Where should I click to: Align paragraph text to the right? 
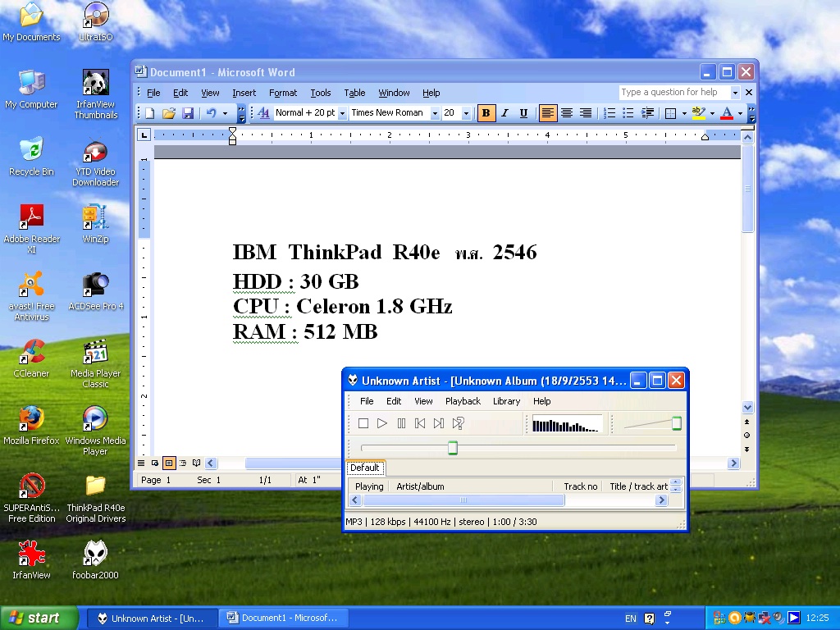pos(586,113)
